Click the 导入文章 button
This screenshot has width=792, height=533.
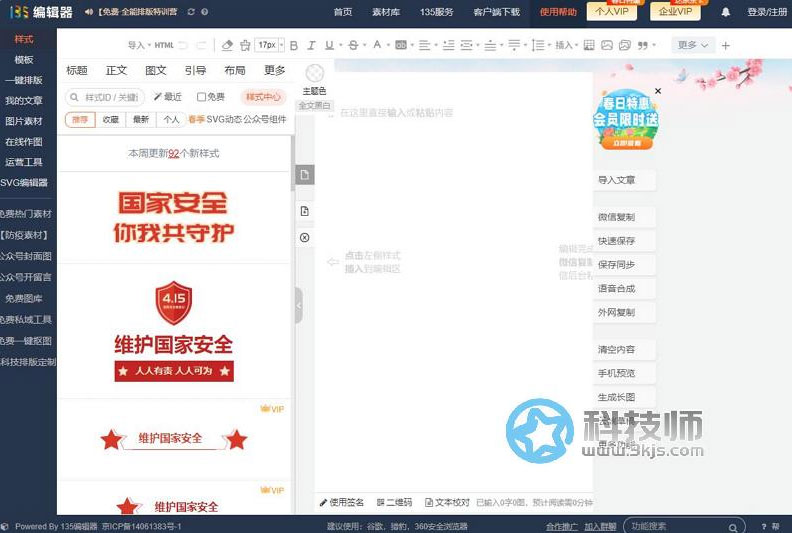pyautogui.click(x=624, y=180)
